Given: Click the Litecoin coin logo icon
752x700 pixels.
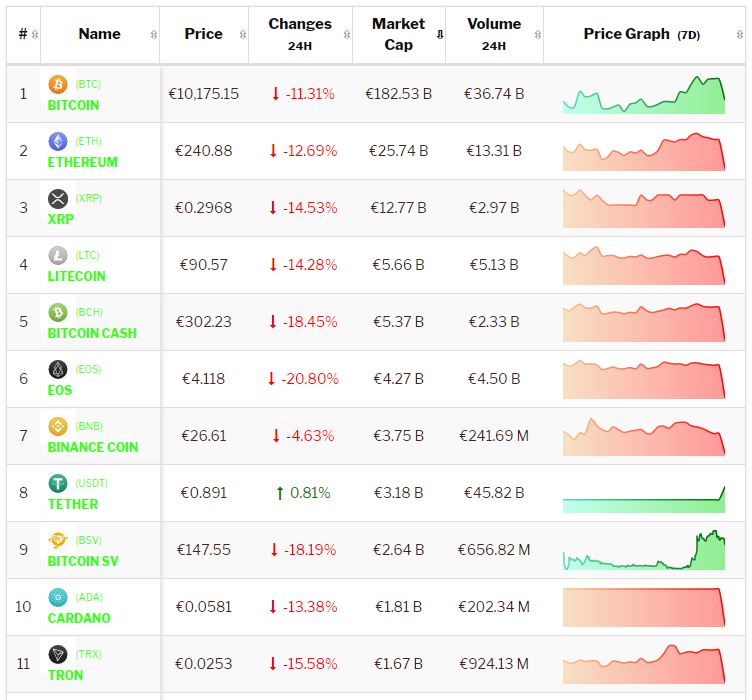Looking at the screenshot, I should tap(58, 256).
